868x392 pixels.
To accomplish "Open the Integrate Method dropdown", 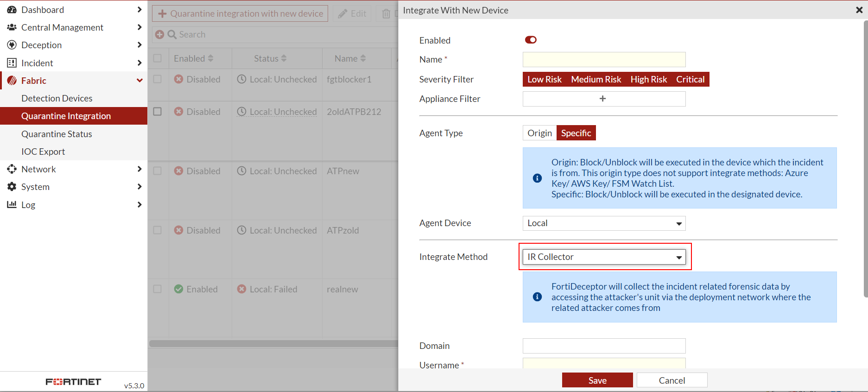I will [x=604, y=257].
